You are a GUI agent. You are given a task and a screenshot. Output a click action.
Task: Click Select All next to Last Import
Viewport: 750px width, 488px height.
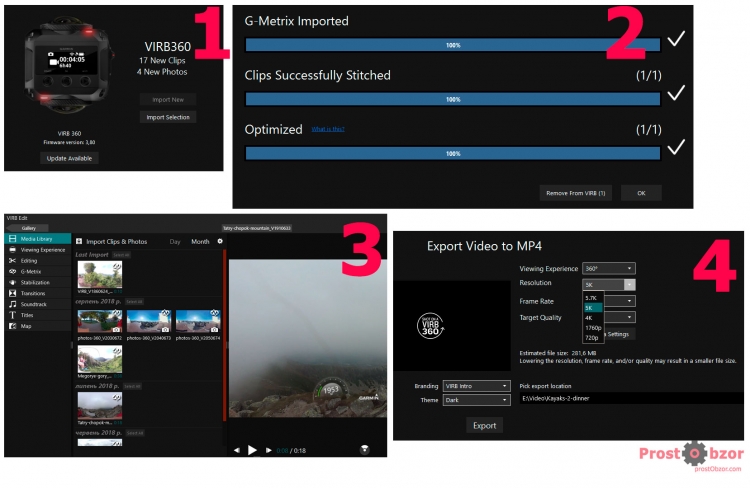pyautogui.click(x=121, y=255)
